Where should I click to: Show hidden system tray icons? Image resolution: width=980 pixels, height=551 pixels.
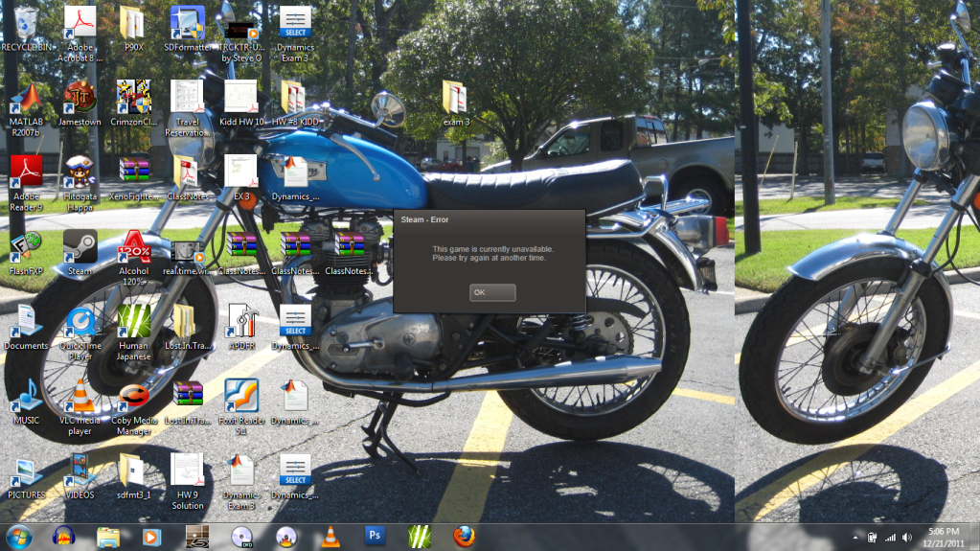pos(855,538)
